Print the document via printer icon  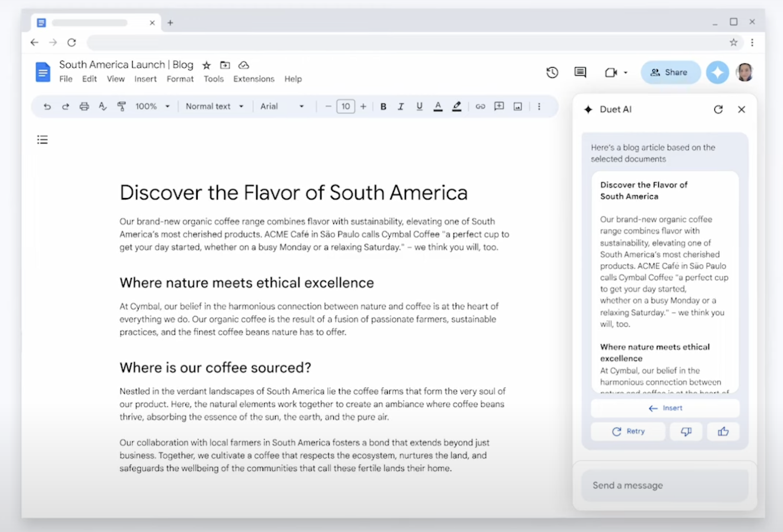pos(84,107)
